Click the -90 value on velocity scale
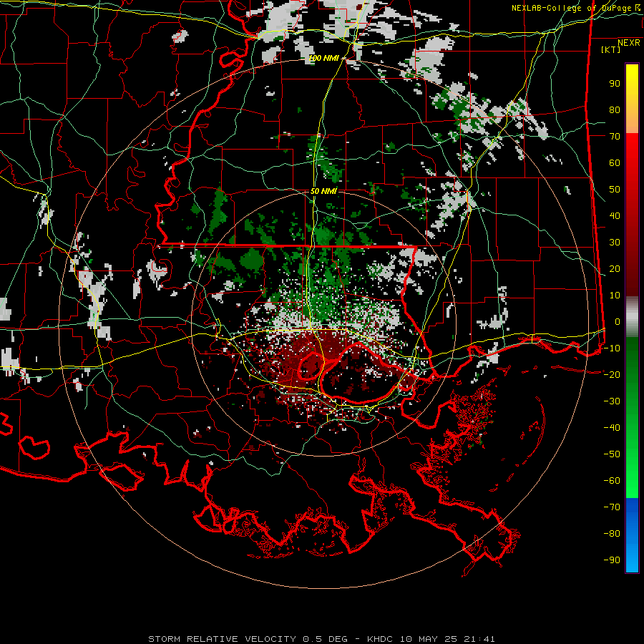 612,560
